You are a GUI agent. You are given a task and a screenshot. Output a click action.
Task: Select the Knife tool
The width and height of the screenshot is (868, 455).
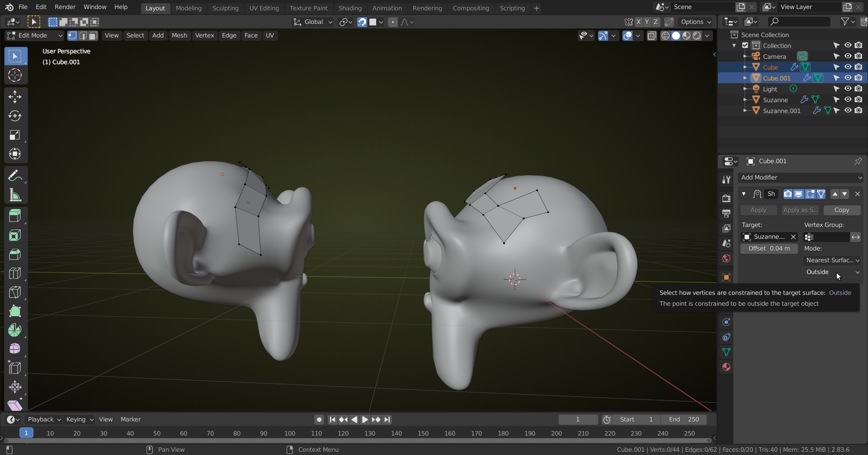point(15,292)
